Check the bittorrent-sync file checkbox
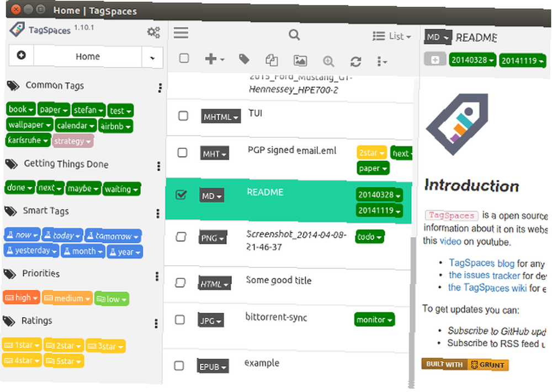 click(x=179, y=320)
